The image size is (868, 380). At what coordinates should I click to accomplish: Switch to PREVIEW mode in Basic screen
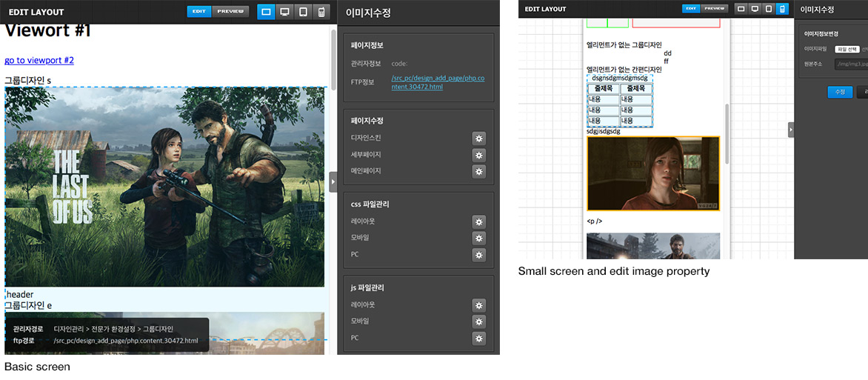pyautogui.click(x=230, y=12)
